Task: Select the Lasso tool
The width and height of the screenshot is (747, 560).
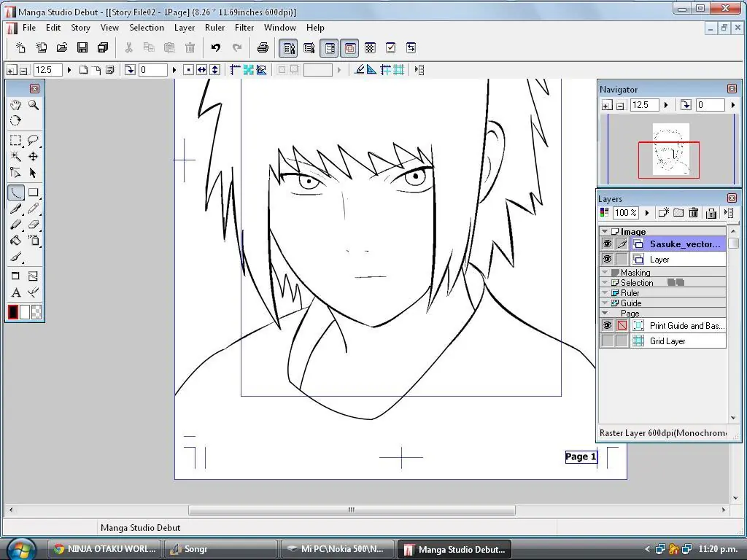Action: pyautogui.click(x=34, y=141)
